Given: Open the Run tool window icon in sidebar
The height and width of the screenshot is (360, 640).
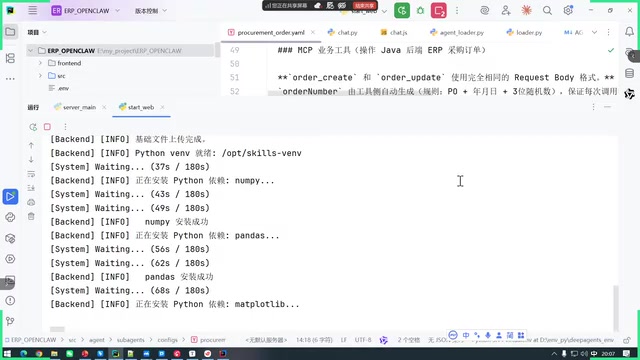Looking at the screenshot, I should (10, 197).
